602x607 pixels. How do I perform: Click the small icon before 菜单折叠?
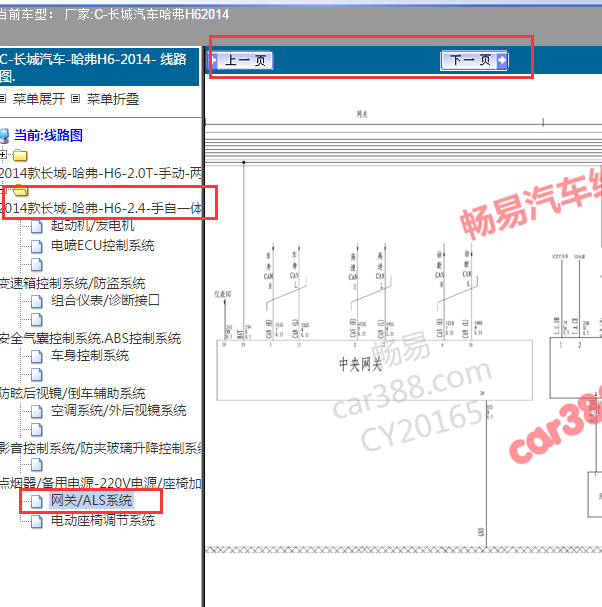(x=75, y=99)
